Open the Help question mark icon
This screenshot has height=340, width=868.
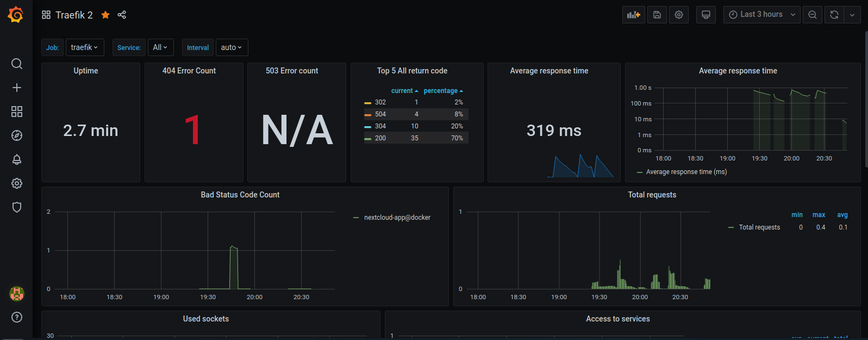tap(17, 317)
